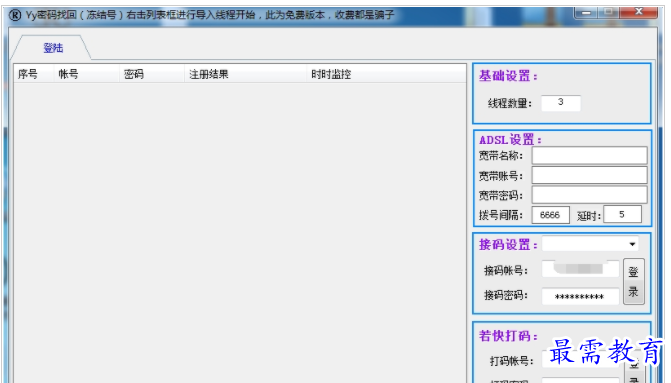Image resolution: width=671 pixels, height=383 pixels.
Task: Click the 时时监控 column header
Action: [386, 74]
